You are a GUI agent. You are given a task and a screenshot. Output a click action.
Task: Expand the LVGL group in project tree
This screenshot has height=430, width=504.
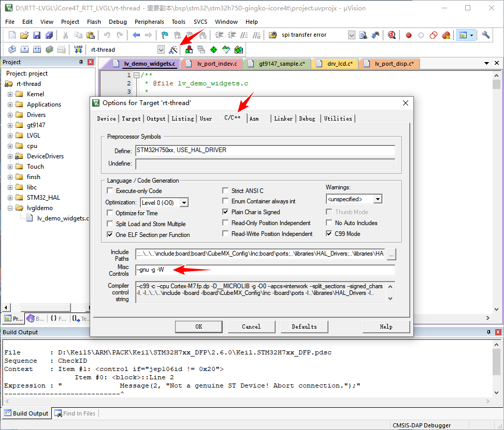point(10,136)
